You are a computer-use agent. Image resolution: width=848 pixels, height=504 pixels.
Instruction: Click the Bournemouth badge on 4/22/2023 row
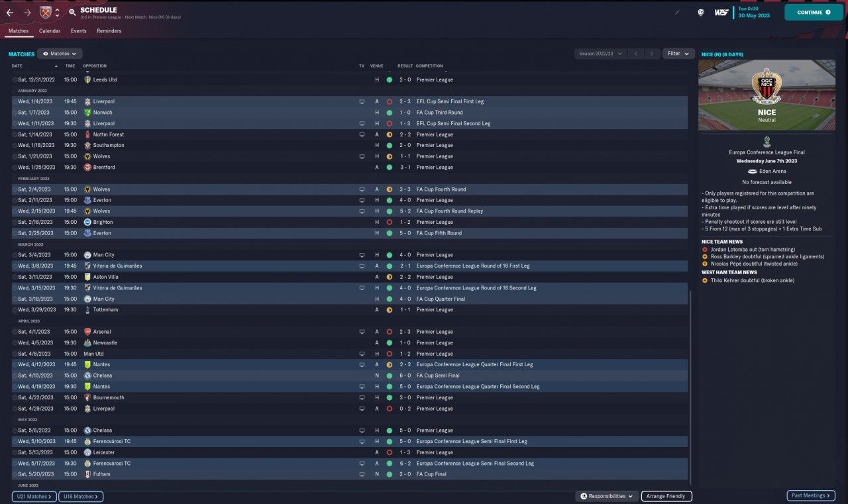(x=87, y=397)
